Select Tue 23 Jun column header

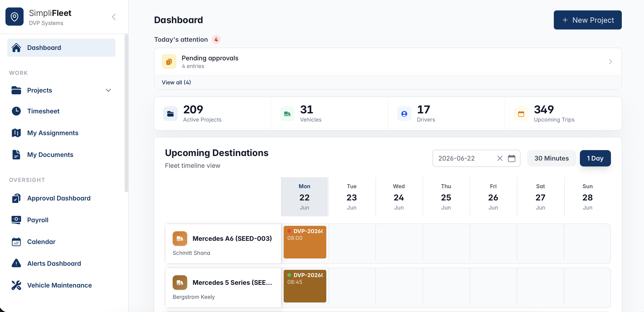[x=351, y=197]
